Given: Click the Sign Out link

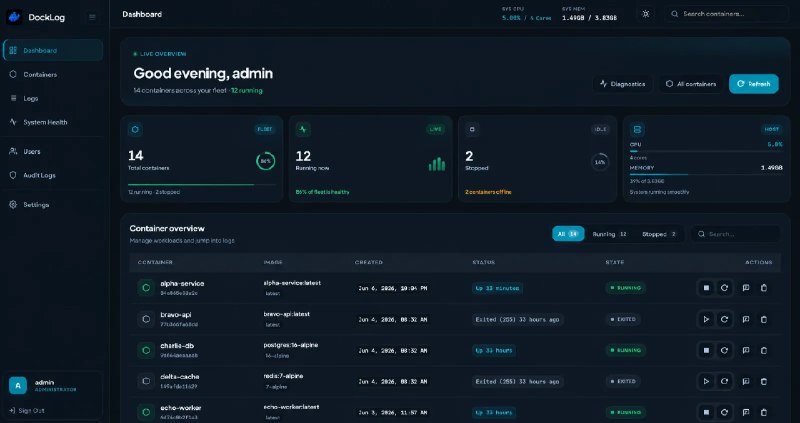Looking at the screenshot, I should [x=27, y=410].
